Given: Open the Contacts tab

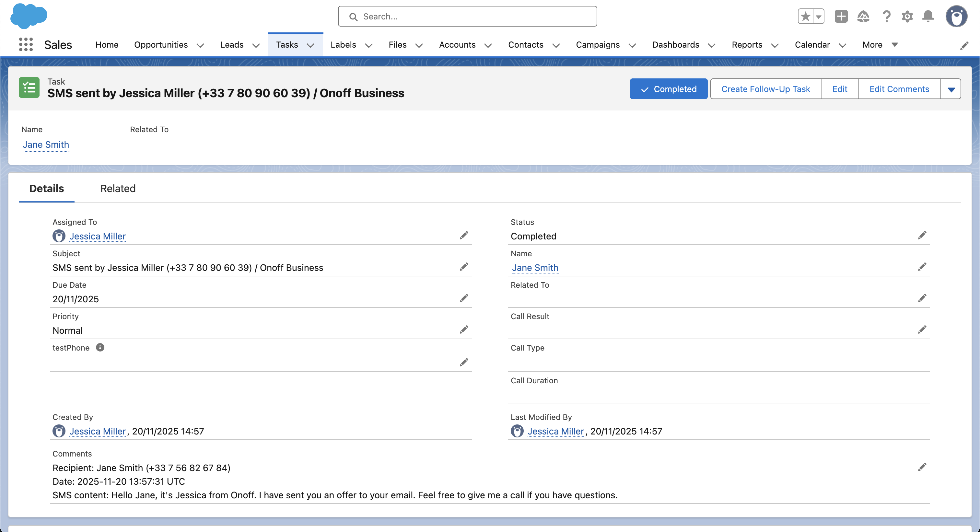Looking at the screenshot, I should [526, 45].
